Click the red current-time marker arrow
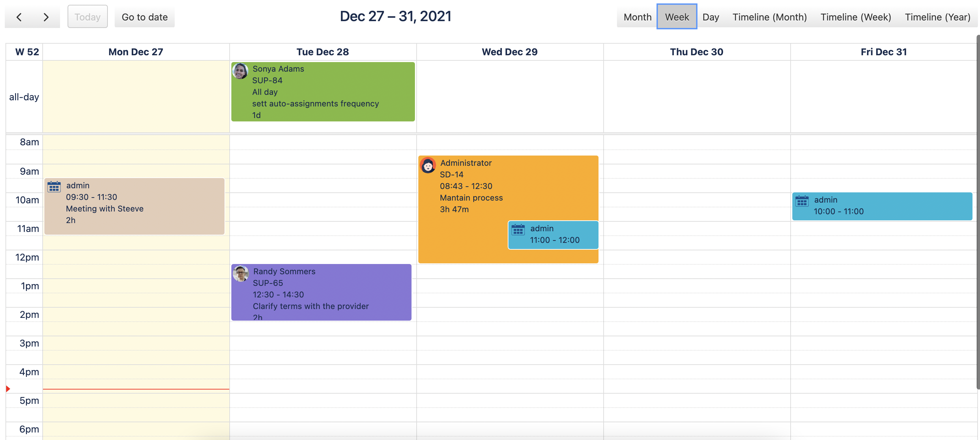The image size is (980, 440). coord(8,388)
